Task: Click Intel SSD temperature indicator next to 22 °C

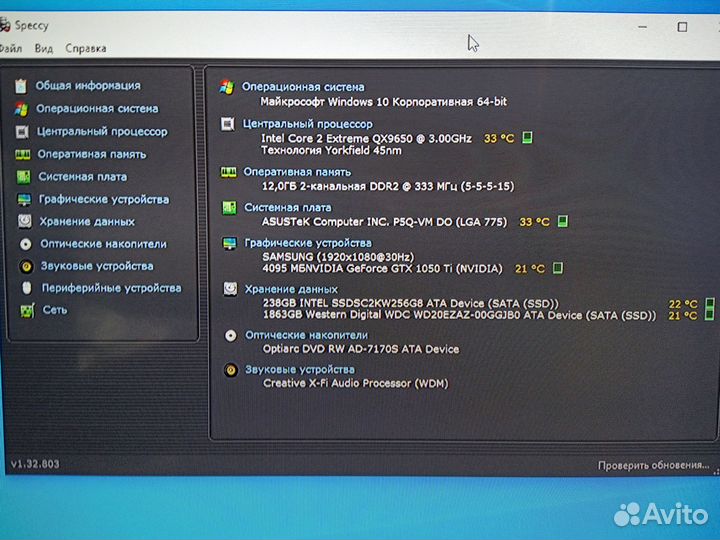Action: point(710,303)
